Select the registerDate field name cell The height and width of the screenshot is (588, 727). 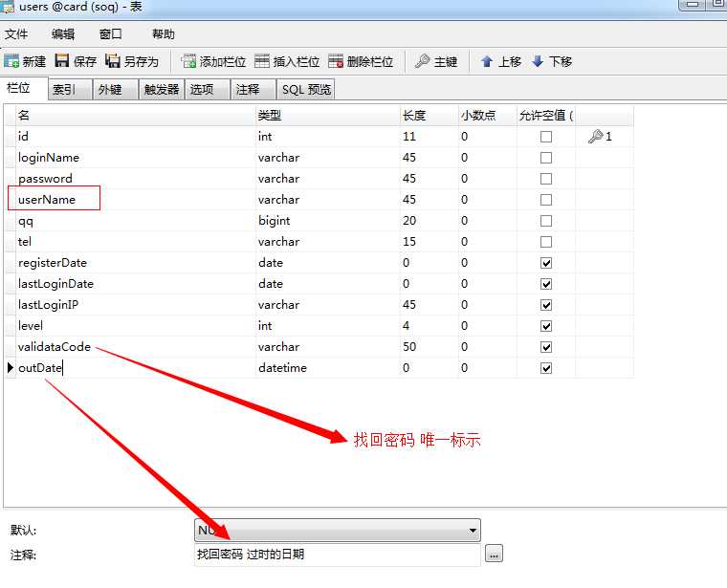pyautogui.click(x=136, y=263)
